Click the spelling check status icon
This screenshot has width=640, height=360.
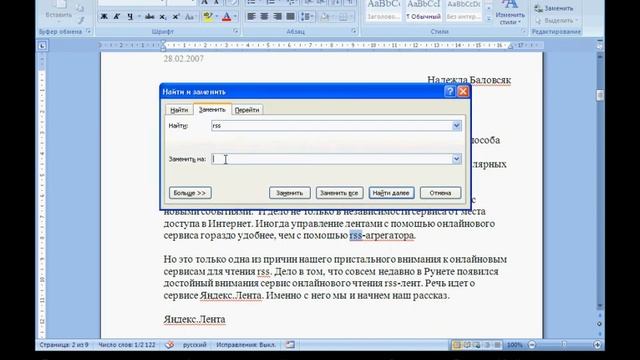(x=170, y=345)
